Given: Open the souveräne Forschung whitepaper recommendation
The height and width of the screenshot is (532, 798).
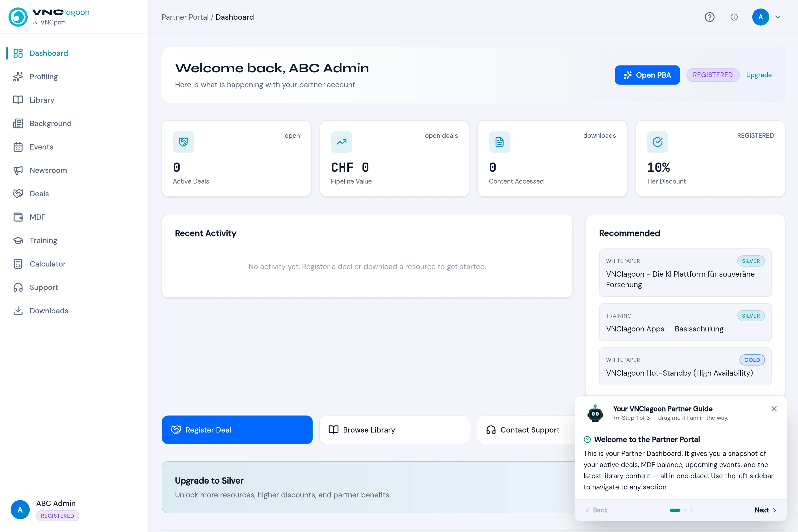Looking at the screenshot, I should click(685, 273).
